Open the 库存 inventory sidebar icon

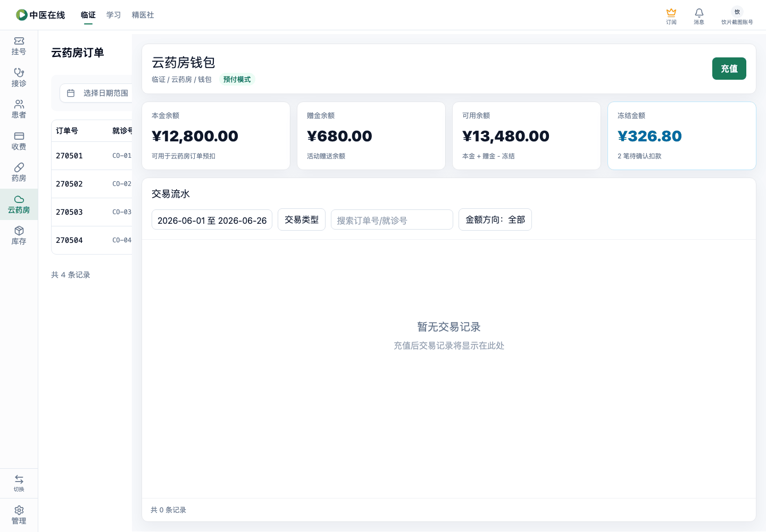tap(19, 235)
